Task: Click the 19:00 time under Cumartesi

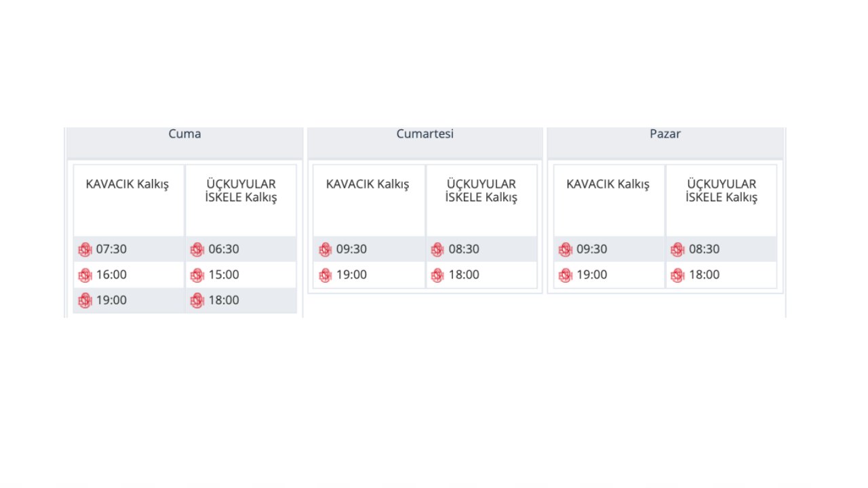Action: click(x=351, y=275)
